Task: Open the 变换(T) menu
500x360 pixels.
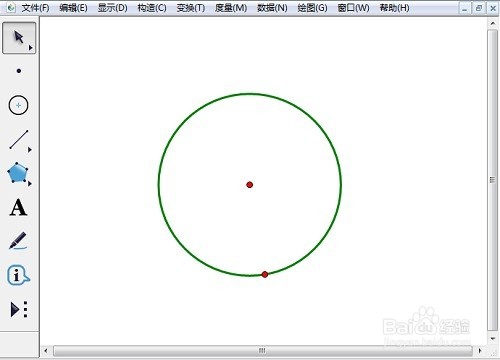Action: point(191,8)
